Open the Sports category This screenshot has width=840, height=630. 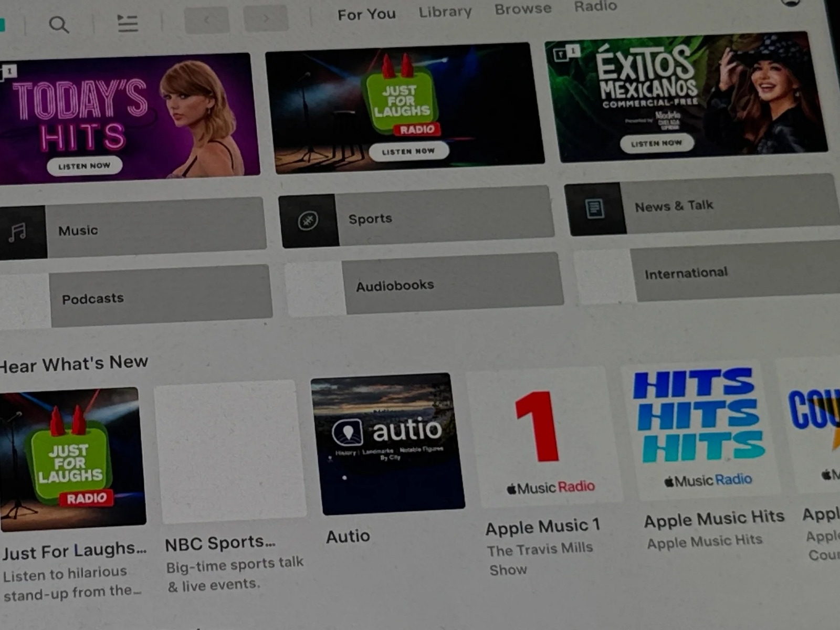(x=417, y=216)
